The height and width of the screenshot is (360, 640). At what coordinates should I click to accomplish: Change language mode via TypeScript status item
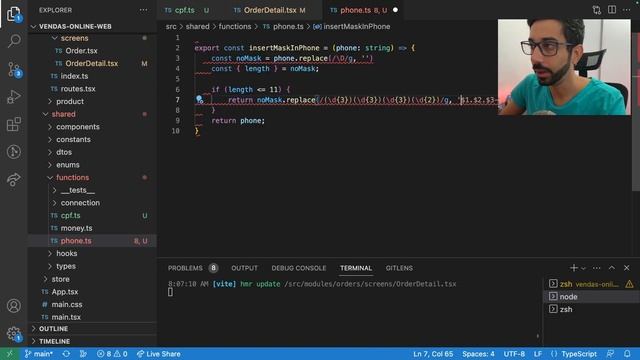pyautogui.click(x=578, y=354)
